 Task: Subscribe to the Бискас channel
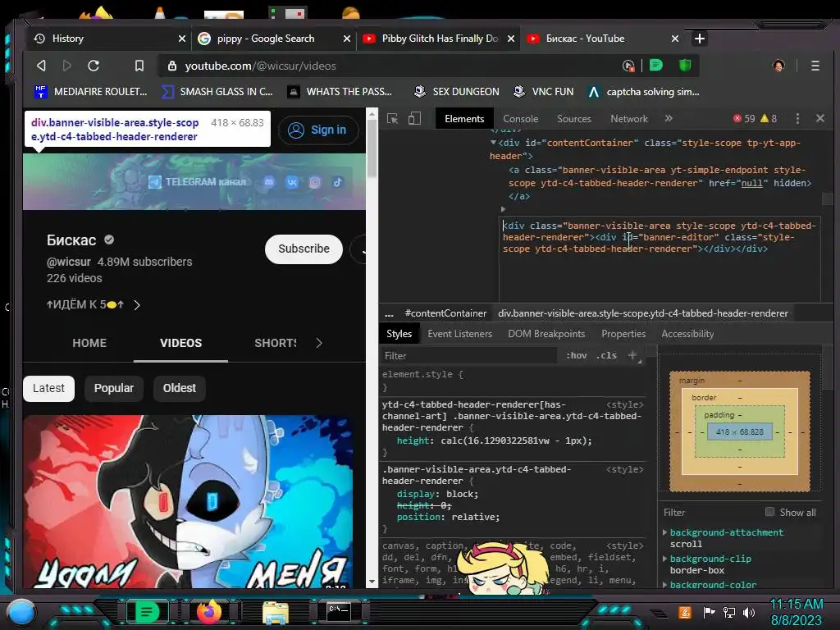[x=304, y=249]
